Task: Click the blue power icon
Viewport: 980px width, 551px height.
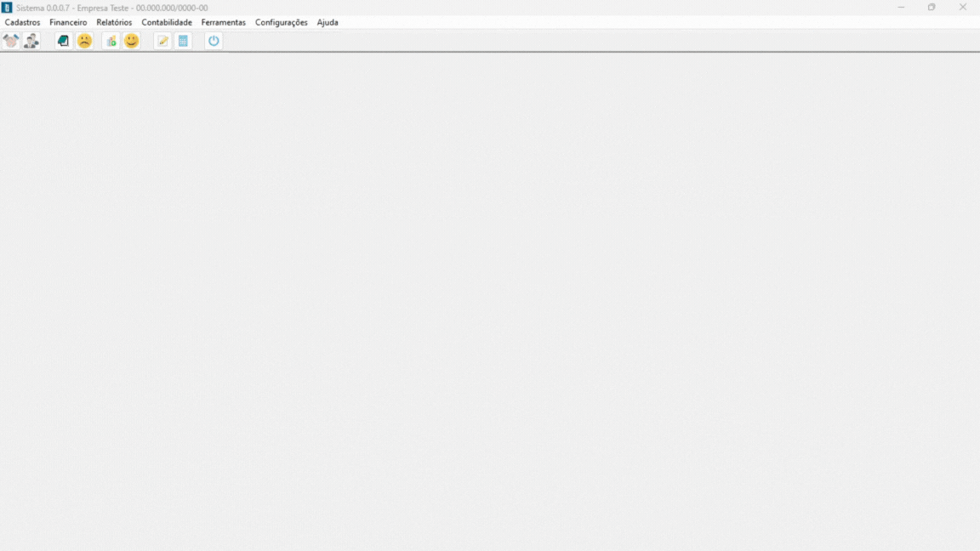Action: (x=214, y=41)
